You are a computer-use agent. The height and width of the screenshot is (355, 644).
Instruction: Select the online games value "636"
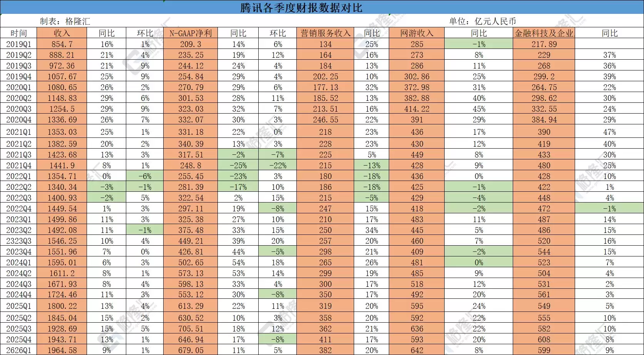coord(417,329)
